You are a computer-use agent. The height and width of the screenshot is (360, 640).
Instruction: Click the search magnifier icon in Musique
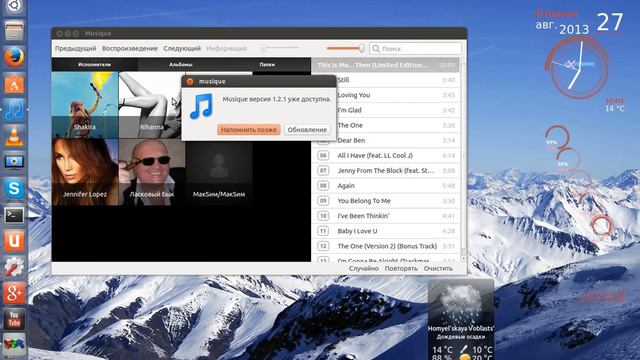[376, 49]
